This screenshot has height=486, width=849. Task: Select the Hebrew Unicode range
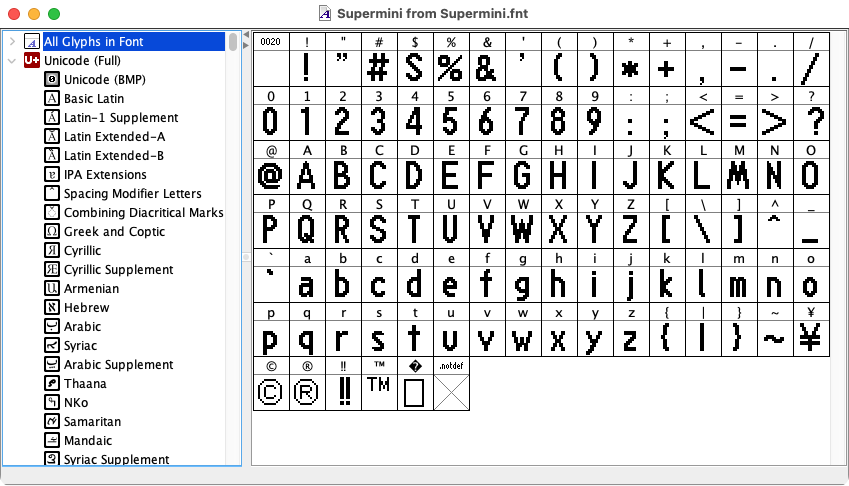[x=87, y=307]
